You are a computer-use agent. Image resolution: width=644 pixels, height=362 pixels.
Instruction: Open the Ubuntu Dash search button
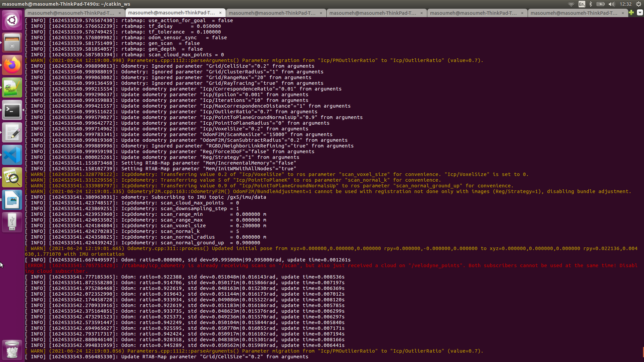pyautogui.click(x=12, y=20)
